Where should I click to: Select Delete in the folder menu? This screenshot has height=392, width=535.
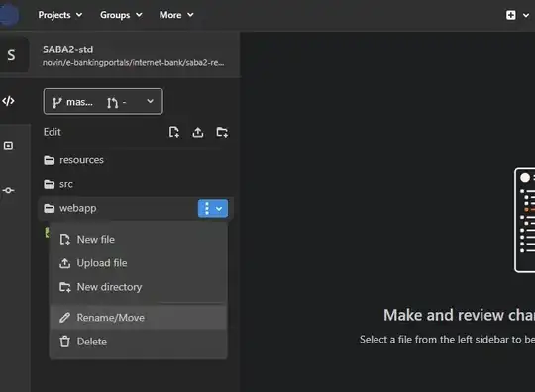tap(138, 342)
